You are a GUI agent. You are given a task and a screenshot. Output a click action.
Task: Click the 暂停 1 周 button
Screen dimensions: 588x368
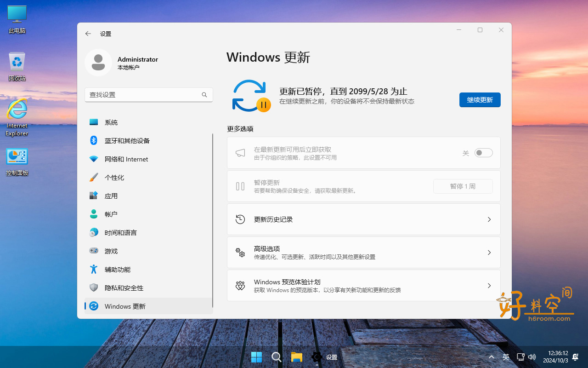[463, 186]
